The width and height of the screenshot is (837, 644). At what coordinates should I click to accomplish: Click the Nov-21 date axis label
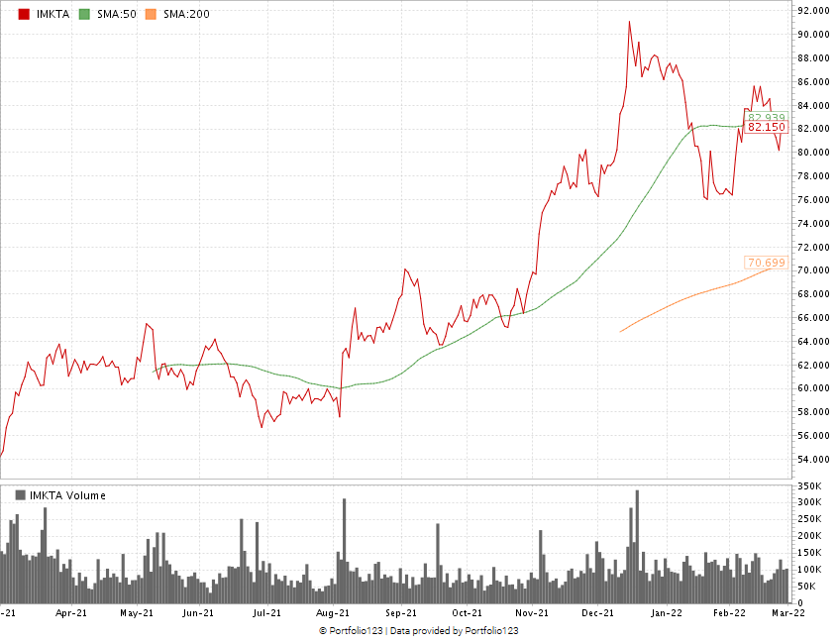[x=532, y=613]
